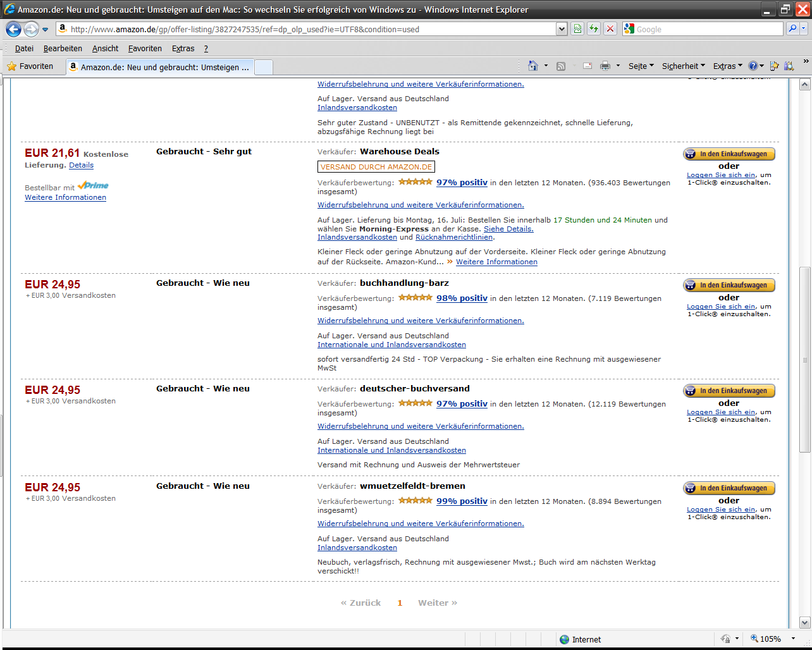Click the Compatibility View icon
The height and width of the screenshot is (650, 812).
[x=577, y=29]
